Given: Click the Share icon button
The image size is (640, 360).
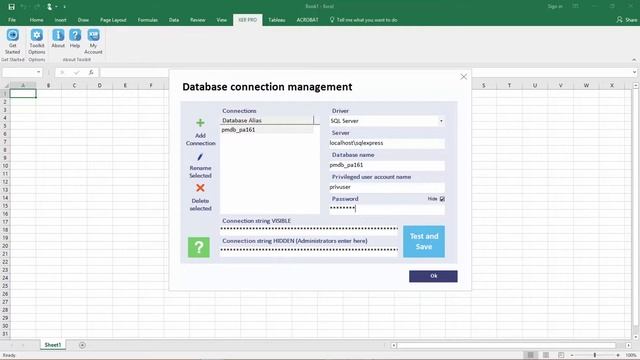Looking at the screenshot, I should coord(627,20).
